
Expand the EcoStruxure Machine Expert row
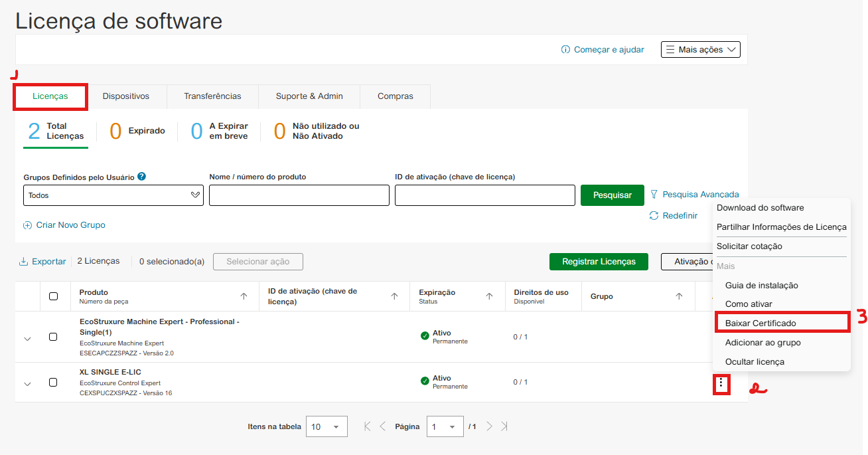pyautogui.click(x=27, y=339)
